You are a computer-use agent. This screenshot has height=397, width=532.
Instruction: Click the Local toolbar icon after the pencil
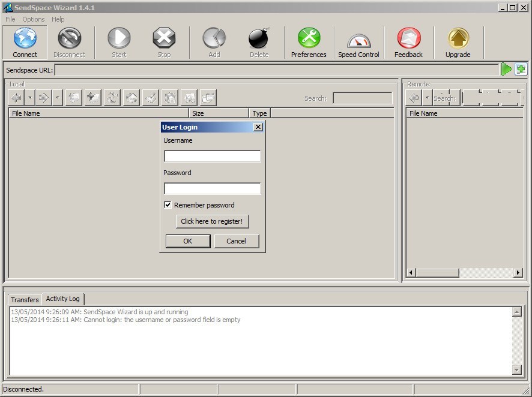click(170, 98)
